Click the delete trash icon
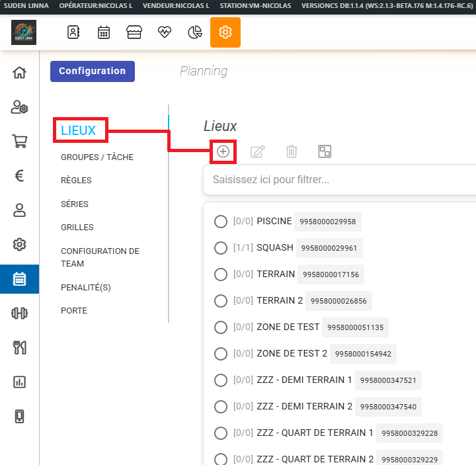 291,151
